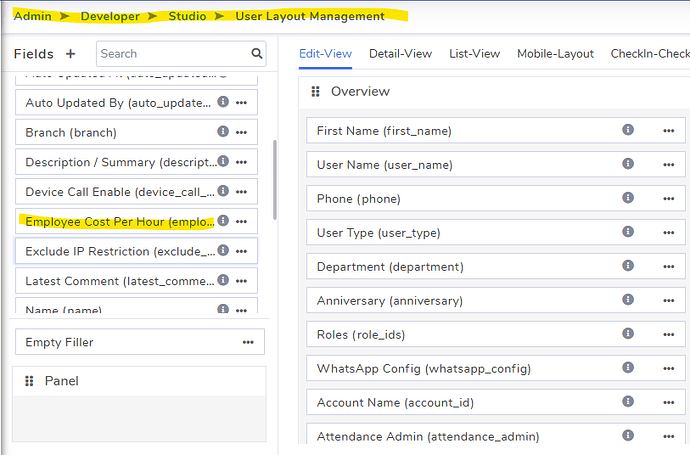
Task: Open three-dot menu for User Name
Action: pos(668,165)
